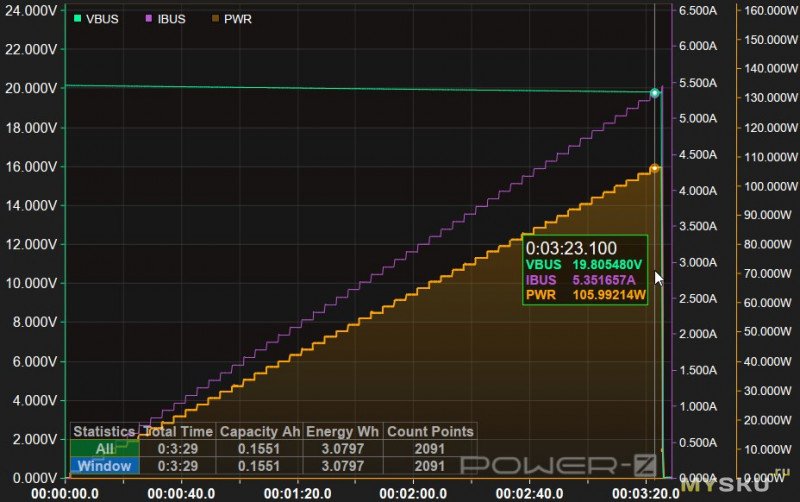The width and height of the screenshot is (800, 502).
Task: Click the 160.000W power axis label
Action: 771,11
